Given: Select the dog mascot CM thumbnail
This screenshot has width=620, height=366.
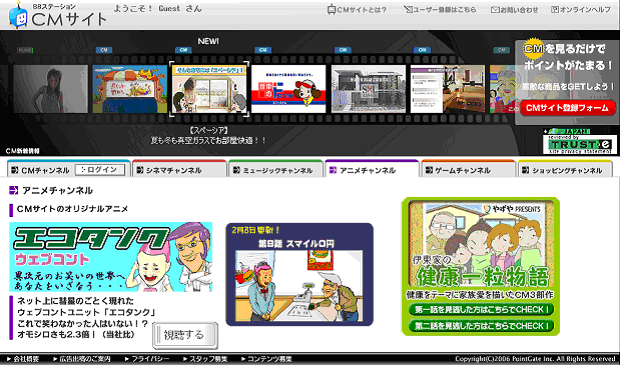Looking at the screenshot, I should pyautogui.click(x=289, y=89).
